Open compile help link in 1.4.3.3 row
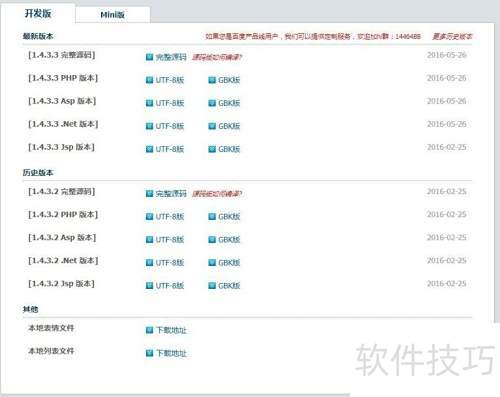The image size is (500, 397). point(217,57)
